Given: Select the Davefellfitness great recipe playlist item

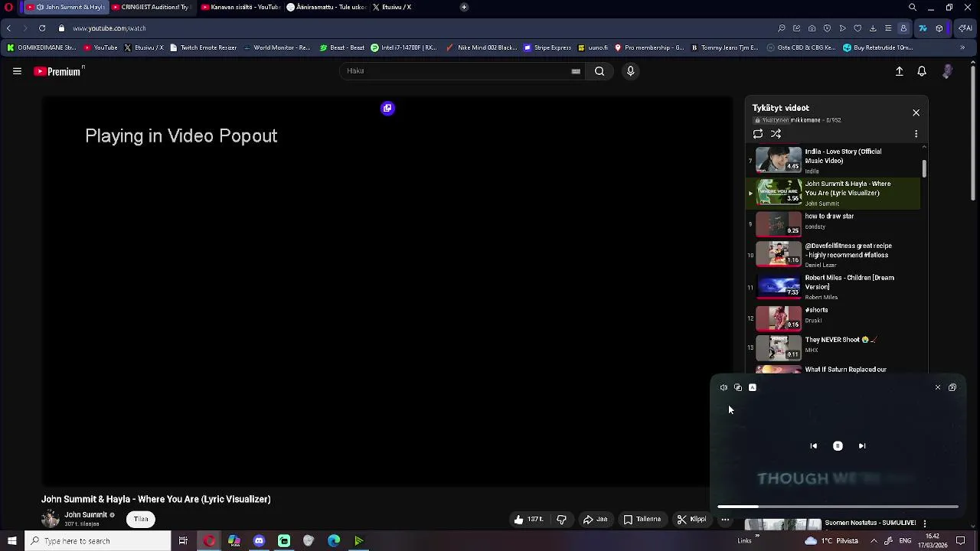Looking at the screenshot, I should click(x=835, y=255).
